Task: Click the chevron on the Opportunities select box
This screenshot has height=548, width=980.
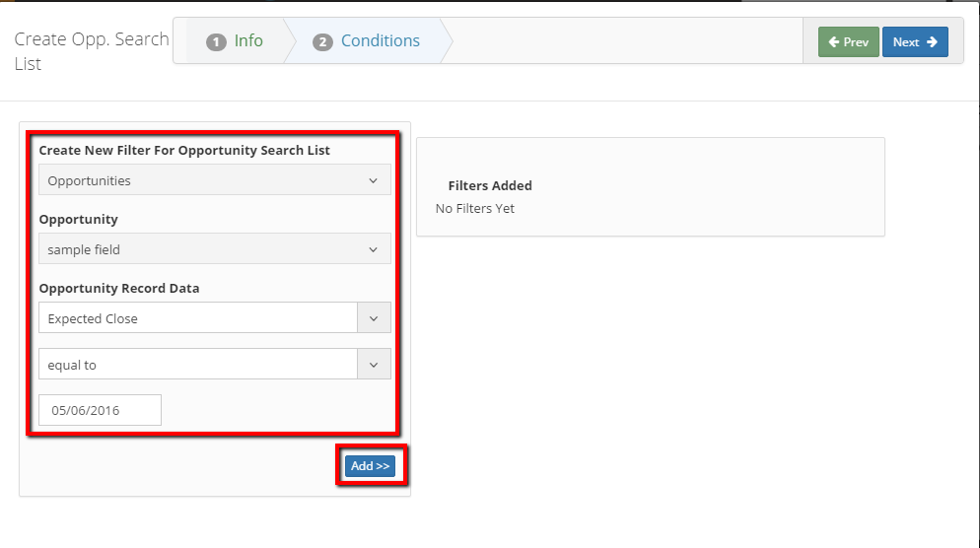Action: click(x=373, y=180)
